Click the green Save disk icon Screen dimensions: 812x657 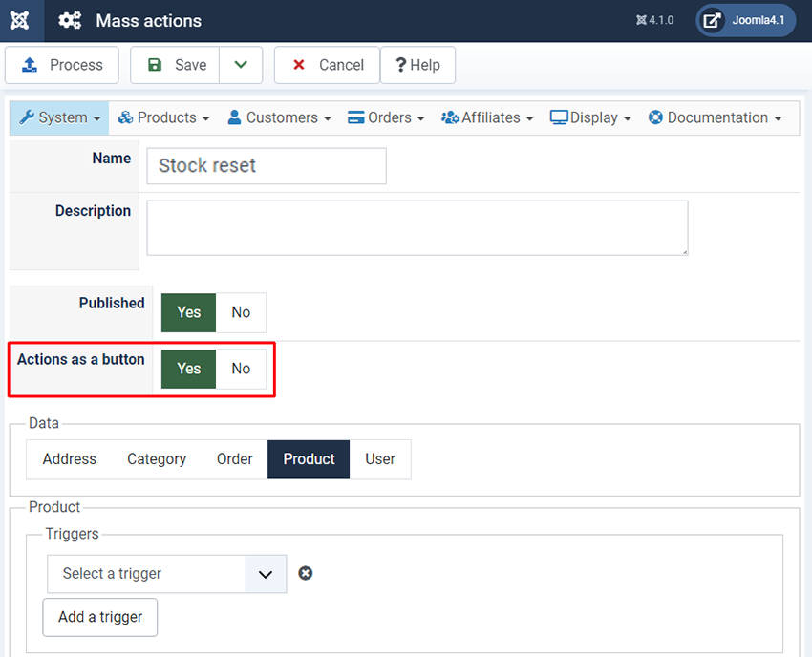coord(155,65)
